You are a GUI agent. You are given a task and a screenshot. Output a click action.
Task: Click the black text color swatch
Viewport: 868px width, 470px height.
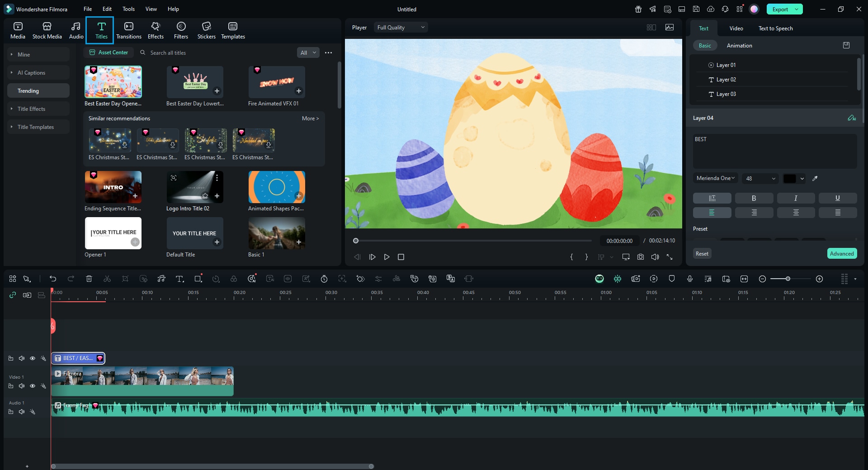(x=790, y=179)
